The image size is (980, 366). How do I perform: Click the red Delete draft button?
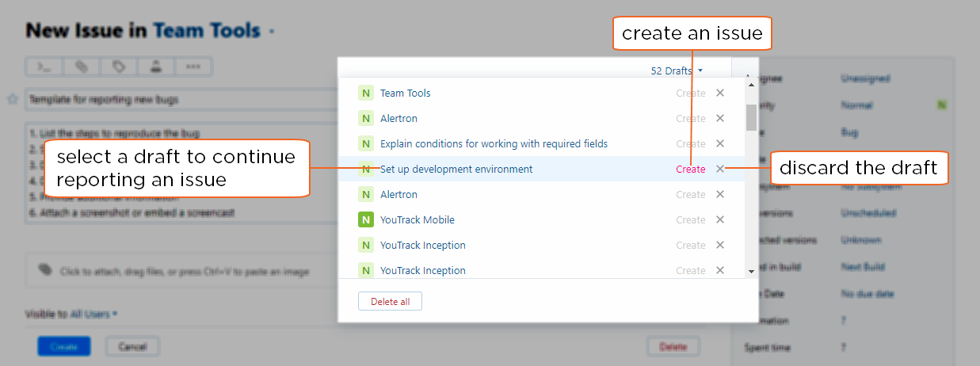click(673, 346)
